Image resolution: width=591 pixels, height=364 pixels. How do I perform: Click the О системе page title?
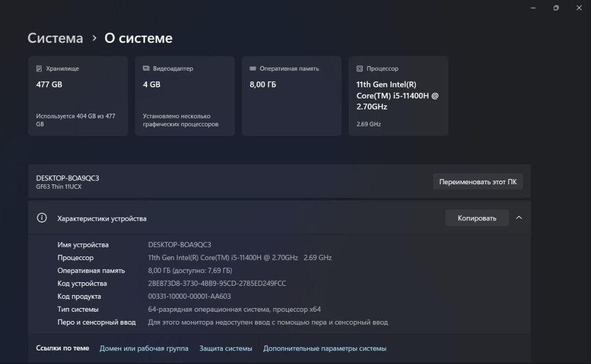coord(138,38)
